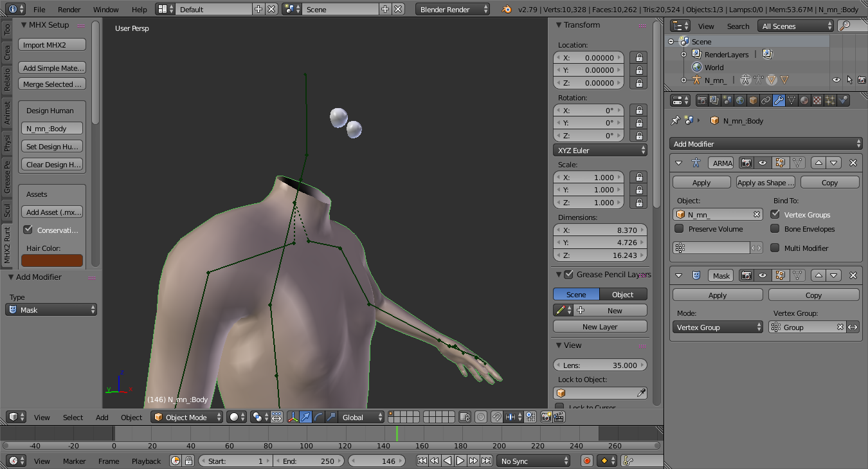
Task: Enable Preserve Volume checkbox
Action: 679,228
